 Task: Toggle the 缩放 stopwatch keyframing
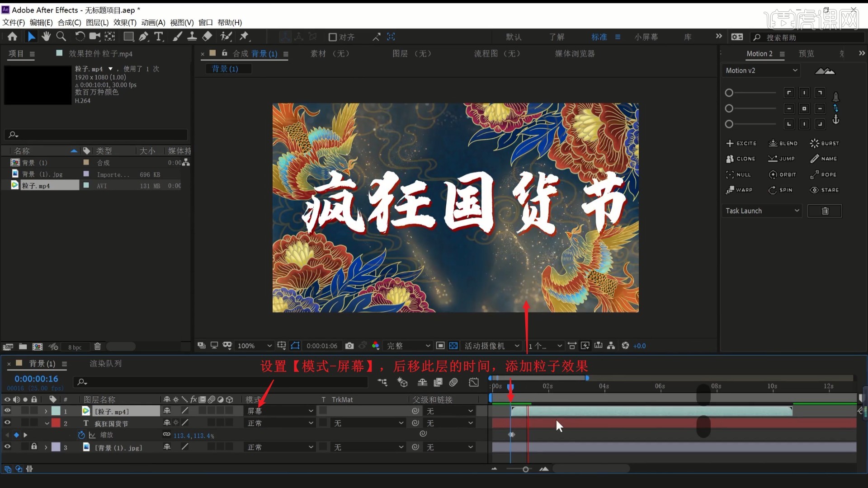point(81,435)
